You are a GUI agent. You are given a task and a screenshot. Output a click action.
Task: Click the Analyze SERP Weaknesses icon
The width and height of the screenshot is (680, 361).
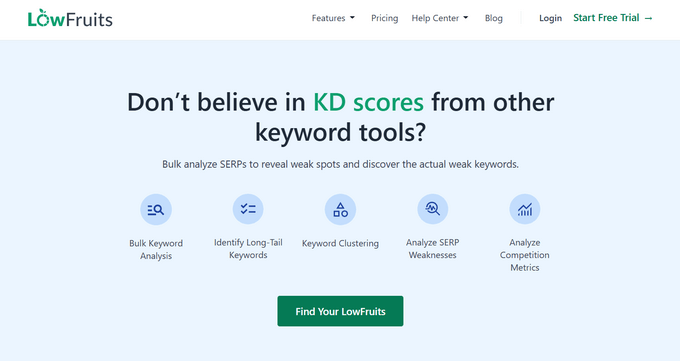click(x=432, y=209)
